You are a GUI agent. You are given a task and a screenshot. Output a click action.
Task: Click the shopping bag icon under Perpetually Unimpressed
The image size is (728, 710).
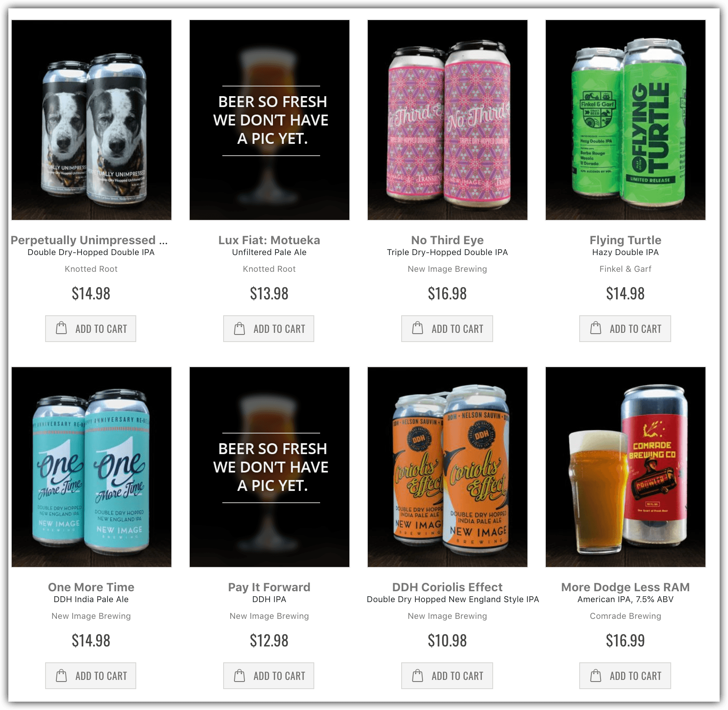(x=61, y=328)
